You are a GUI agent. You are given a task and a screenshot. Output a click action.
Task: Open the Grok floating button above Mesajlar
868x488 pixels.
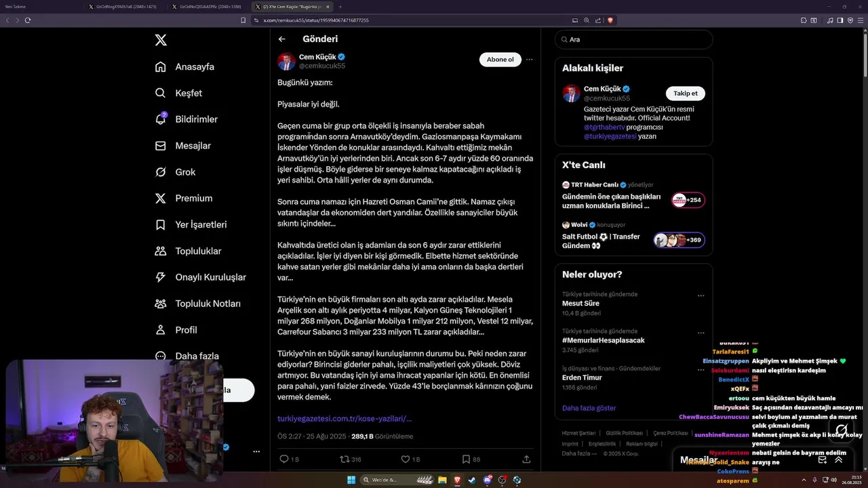pyautogui.click(x=842, y=430)
